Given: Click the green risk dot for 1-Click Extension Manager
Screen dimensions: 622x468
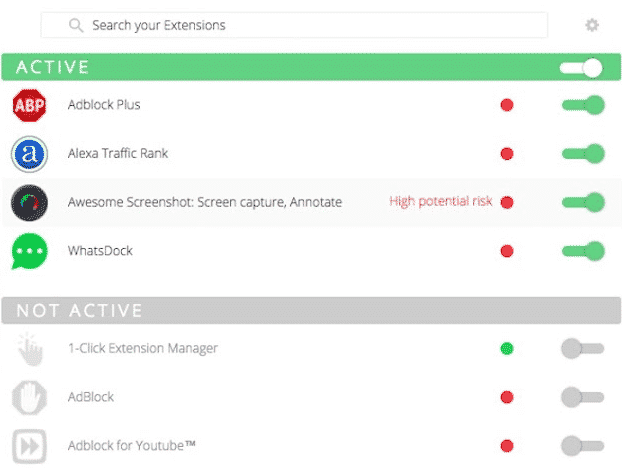Looking at the screenshot, I should (x=507, y=349).
